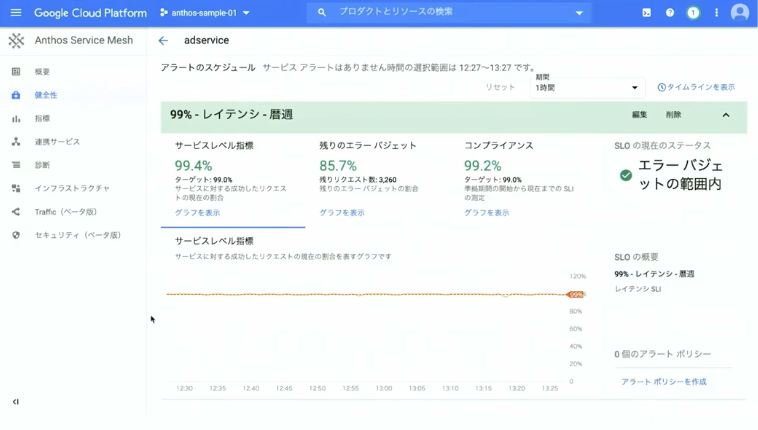The image size is (758, 430).
Task: Open the hamburger navigation menu
Action: (16, 13)
